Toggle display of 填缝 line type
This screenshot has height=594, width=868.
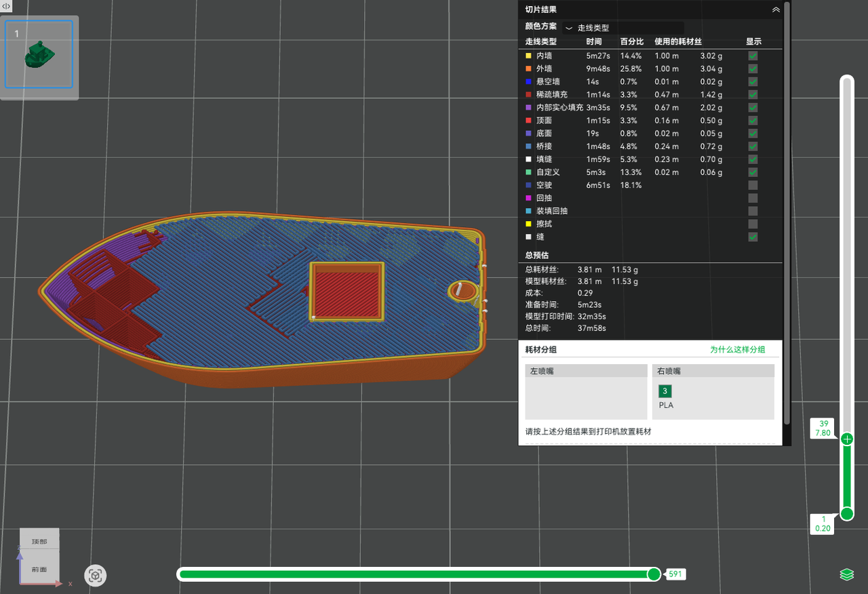[753, 159]
